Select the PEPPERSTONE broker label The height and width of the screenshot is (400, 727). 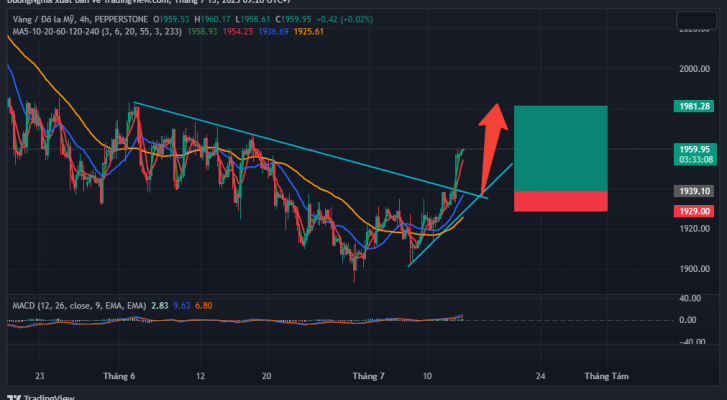pos(121,19)
